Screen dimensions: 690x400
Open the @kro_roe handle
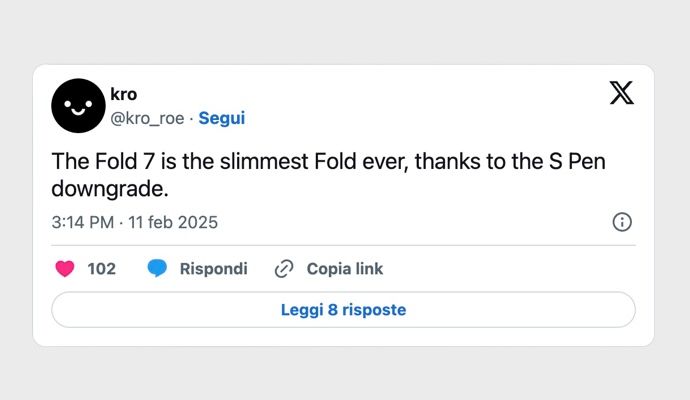(x=147, y=118)
